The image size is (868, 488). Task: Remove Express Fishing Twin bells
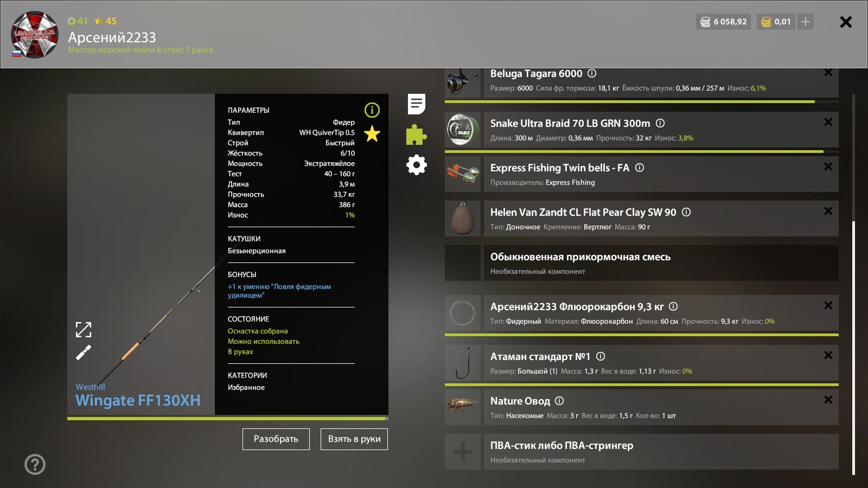(x=828, y=166)
